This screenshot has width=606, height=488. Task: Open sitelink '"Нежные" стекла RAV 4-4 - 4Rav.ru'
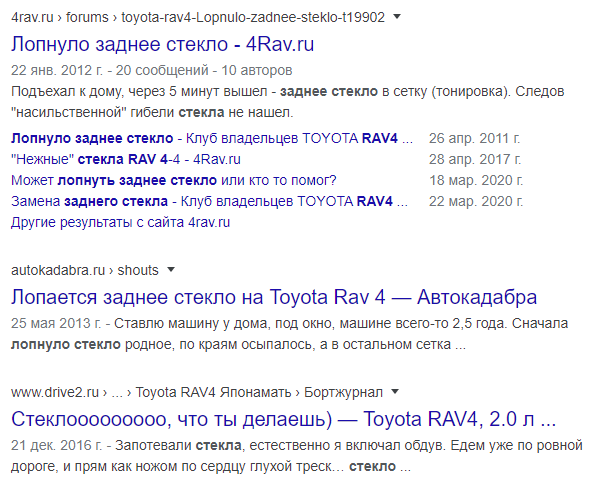coord(126,159)
